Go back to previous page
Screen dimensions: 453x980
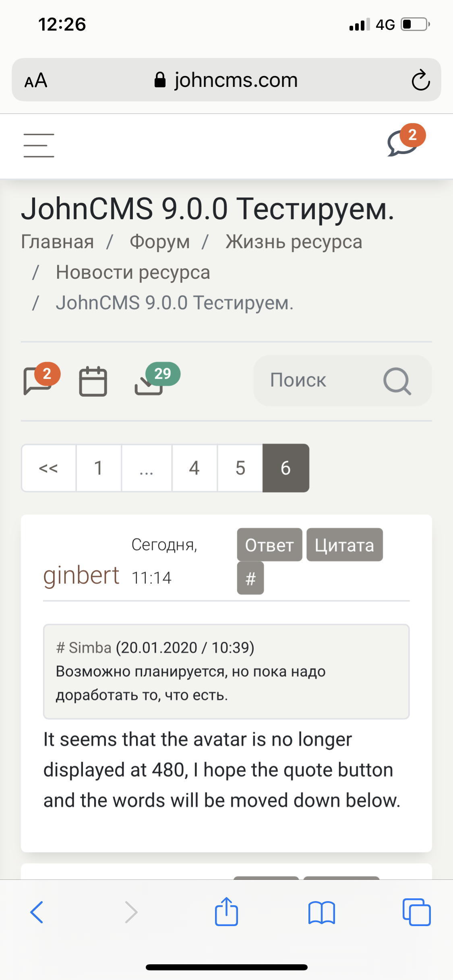pos(37,912)
